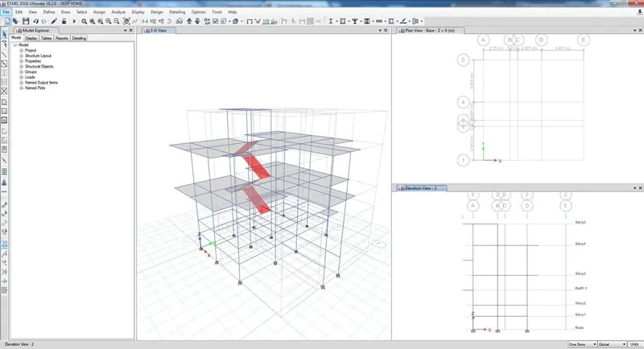Click the Save model icon
This screenshot has height=349, width=644.
tap(26, 21)
